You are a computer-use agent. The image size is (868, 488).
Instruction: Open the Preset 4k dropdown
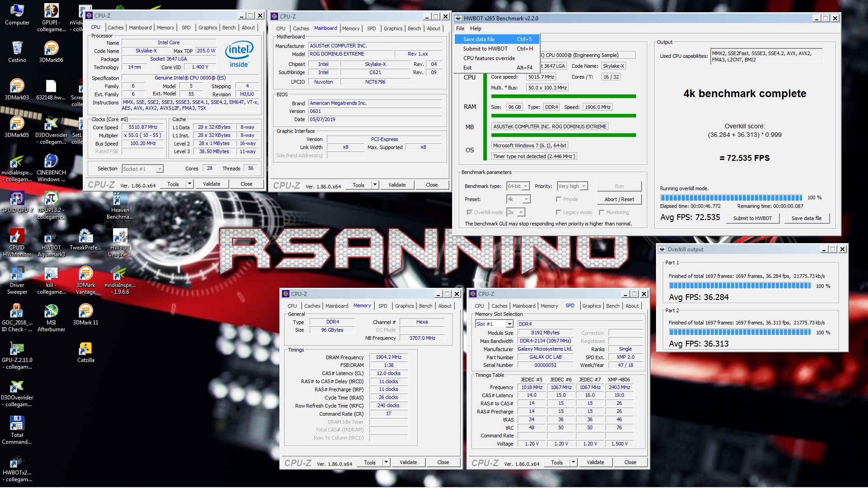518,199
